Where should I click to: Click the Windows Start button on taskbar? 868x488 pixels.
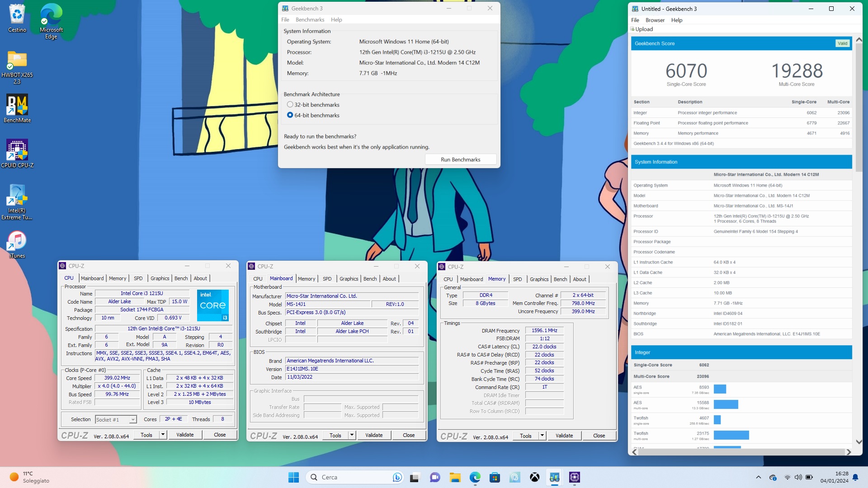tap(293, 477)
